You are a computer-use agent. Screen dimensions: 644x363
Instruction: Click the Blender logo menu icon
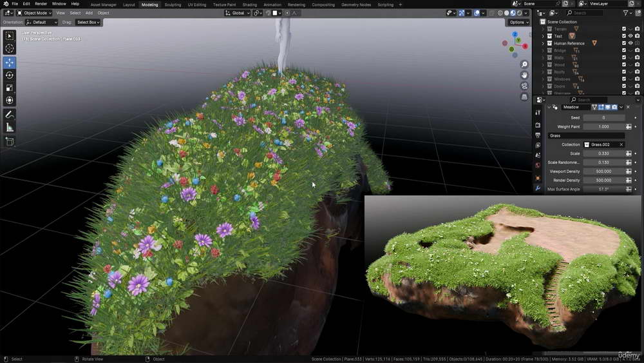click(x=5, y=4)
